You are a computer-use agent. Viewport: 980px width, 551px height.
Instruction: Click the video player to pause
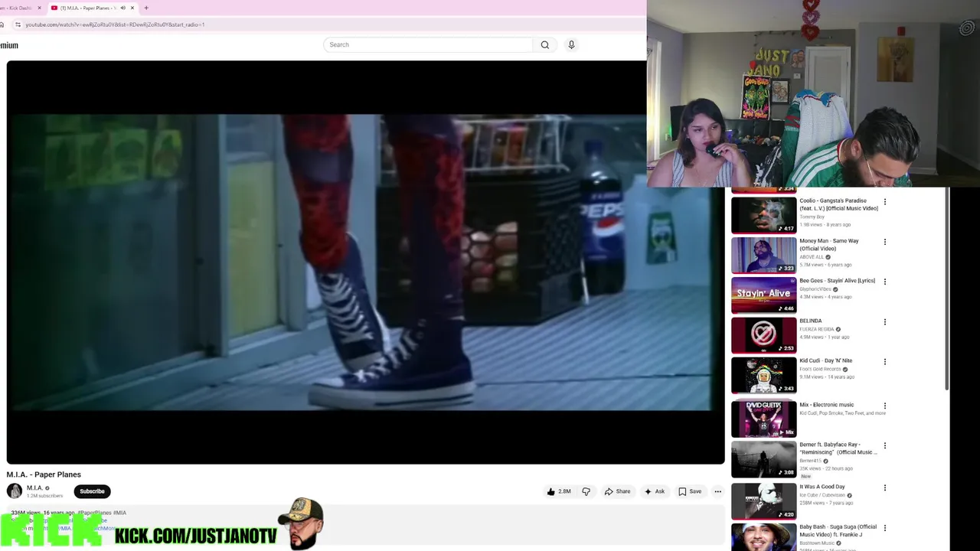click(x=365, y=262)
